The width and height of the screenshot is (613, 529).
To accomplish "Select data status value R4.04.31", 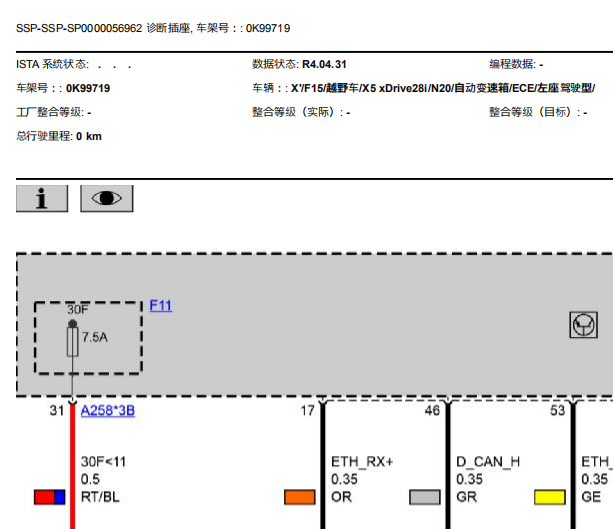I will 324,65.
